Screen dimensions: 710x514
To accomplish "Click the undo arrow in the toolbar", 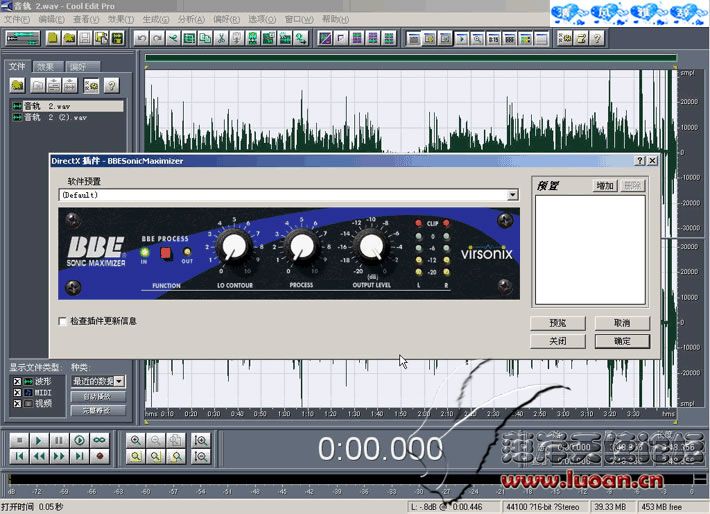I will click(x=141, y=38).
